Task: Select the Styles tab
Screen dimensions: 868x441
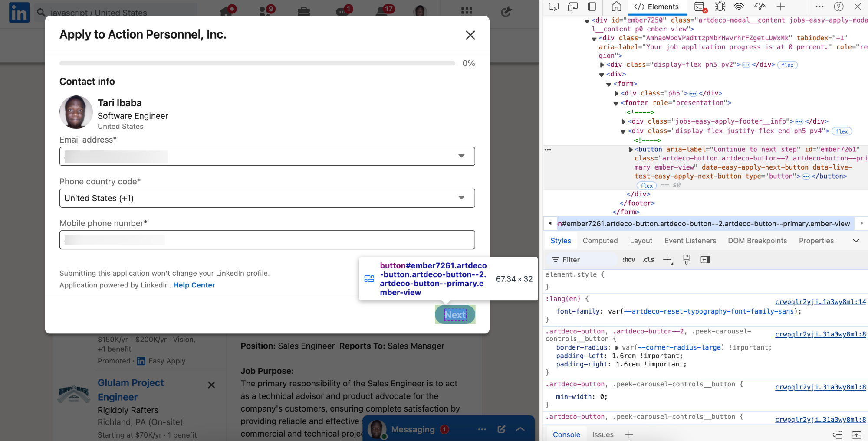Action: tap(561, 241)
